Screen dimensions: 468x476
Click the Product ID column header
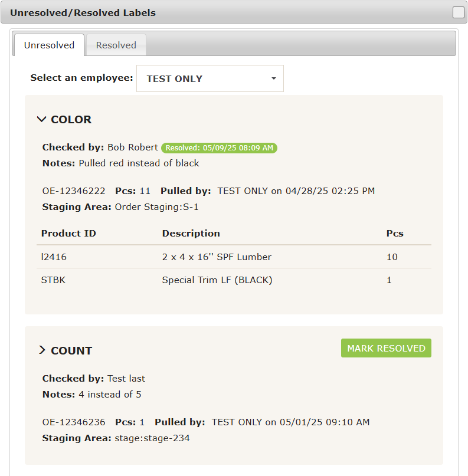68,233
